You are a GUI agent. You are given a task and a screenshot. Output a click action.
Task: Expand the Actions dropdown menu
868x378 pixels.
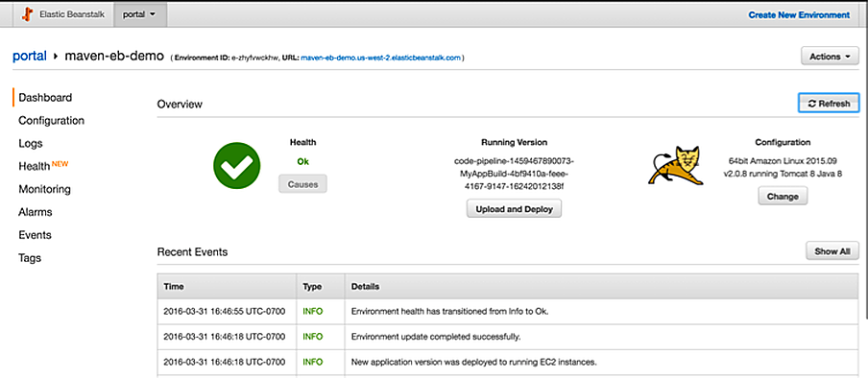[830, 57]
